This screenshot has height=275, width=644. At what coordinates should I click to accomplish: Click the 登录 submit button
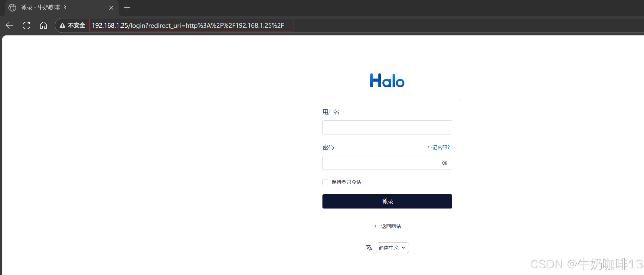coord(387,201)
